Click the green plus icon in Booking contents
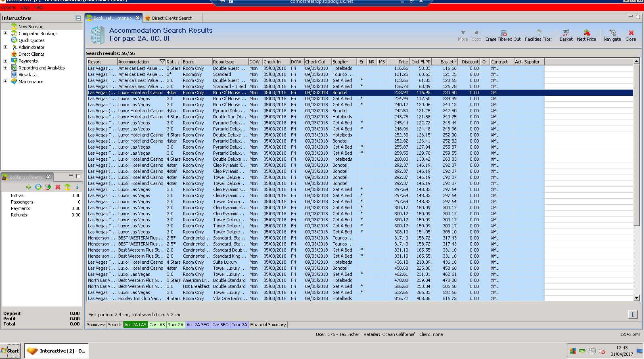Image resolution: width=644 pixels, height=359 pixels. [x=28, y=187]
